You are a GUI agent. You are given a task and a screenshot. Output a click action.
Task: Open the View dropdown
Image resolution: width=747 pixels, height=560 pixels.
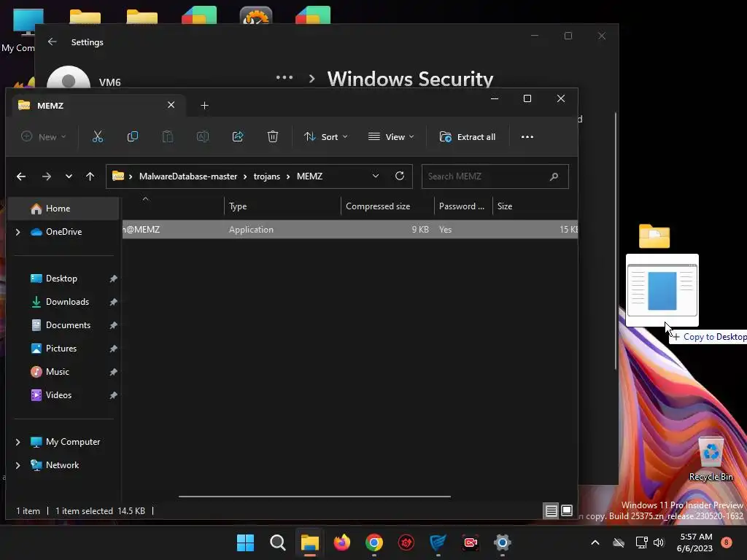[x=391, y=136]
